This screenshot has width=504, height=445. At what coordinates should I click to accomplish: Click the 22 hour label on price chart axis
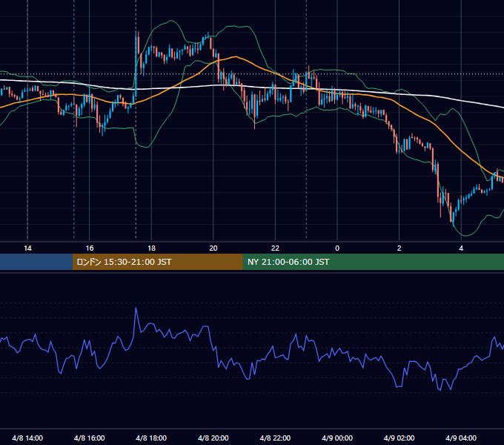click(275, 248)
